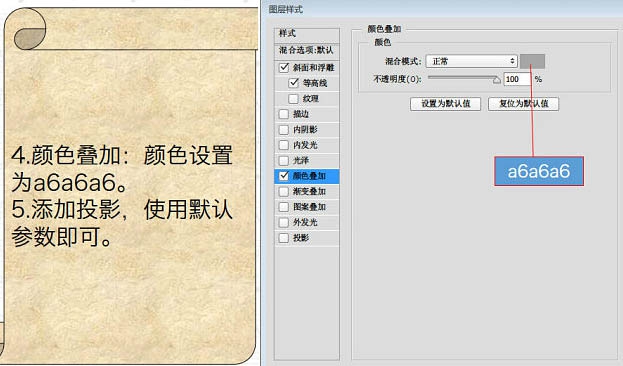Select the 内发光 style label
Viewport: 623px width, 366px height.
pos(305,145)
